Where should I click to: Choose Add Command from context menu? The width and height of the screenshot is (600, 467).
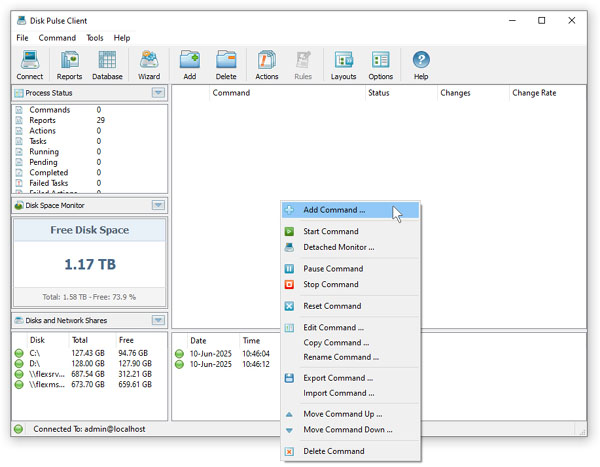(350, 210)
